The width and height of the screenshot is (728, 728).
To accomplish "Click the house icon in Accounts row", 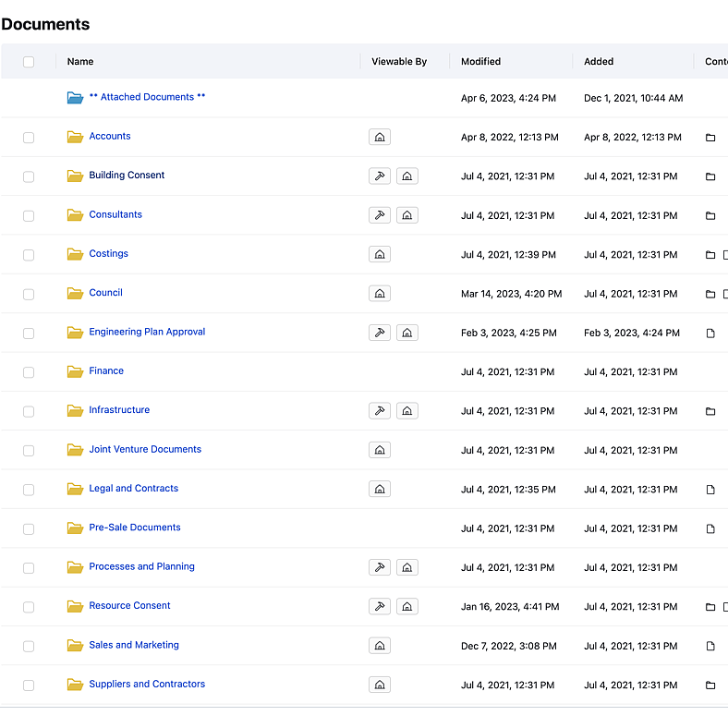I will (x=379, y=137).
